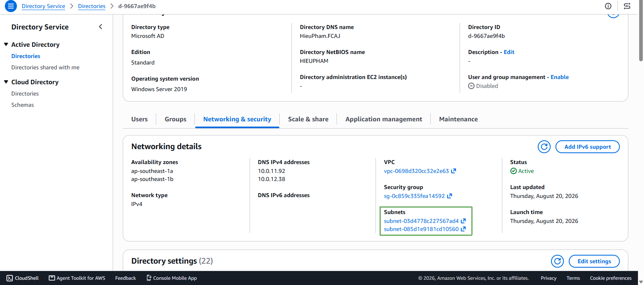This screenshot has height=285, width=644.
Task: Open Directories shared with me
Action: [45, 67]
